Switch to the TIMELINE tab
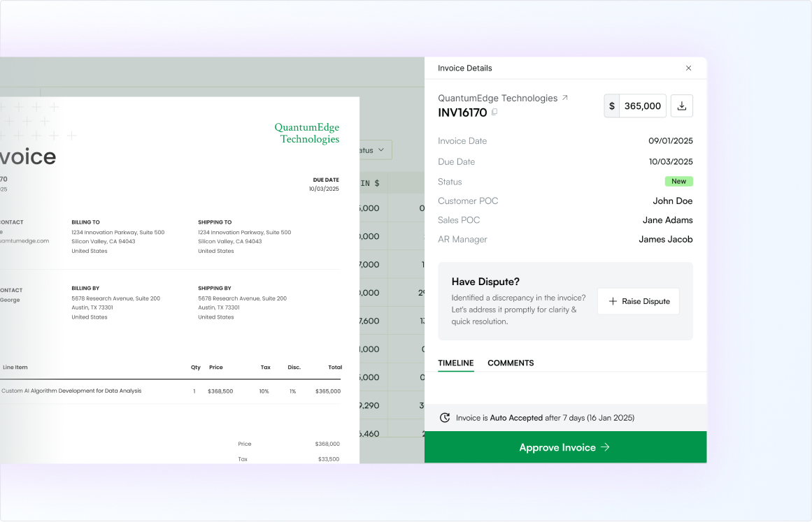This screenshot has width=812, height=522. point(456,363)
